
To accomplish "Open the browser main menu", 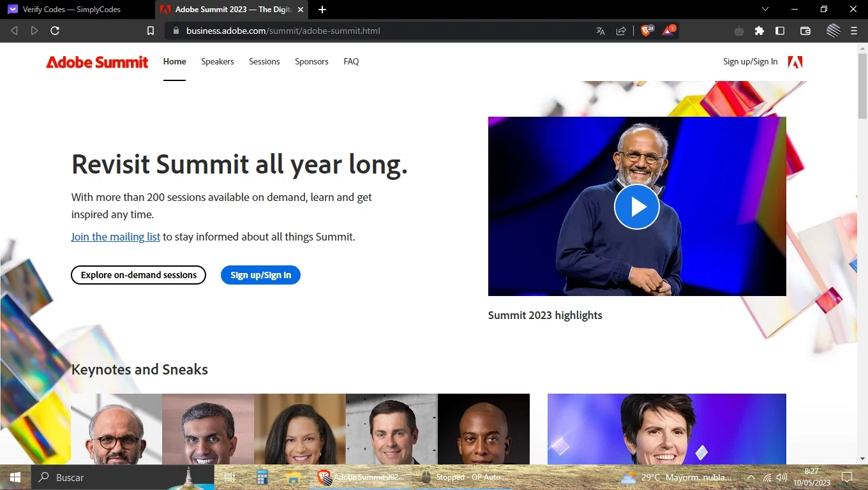I will pos(854,31).
